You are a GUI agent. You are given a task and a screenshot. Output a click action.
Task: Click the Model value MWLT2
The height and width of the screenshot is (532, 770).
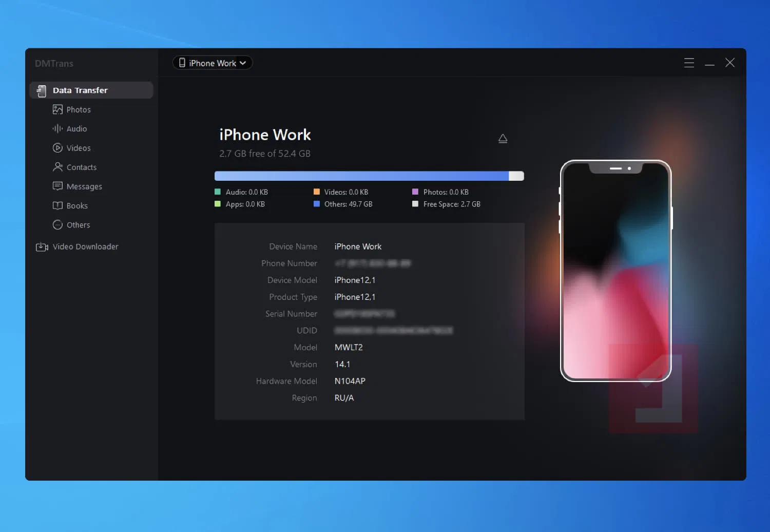[x=349, y=348]
